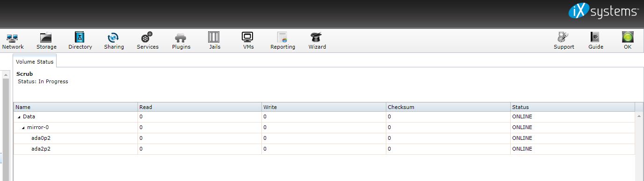Screen dimensions: 644x181
Task: Click ONLINE status in Data row
Action: point(522,116)
